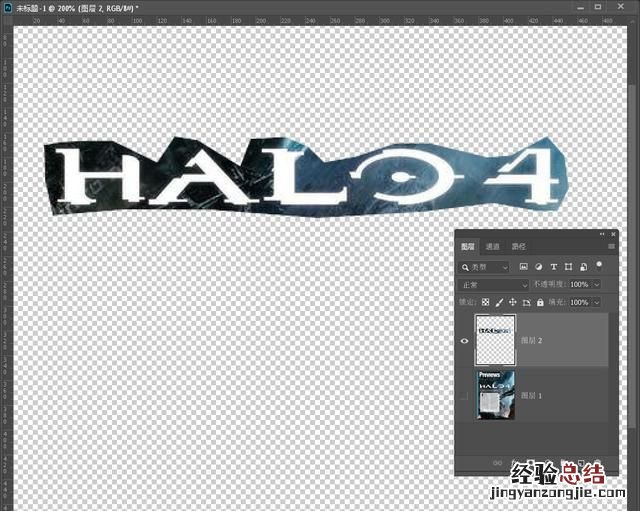Close the Layers panel
The width and height of the screenshot is (640, 511).
point(613,234)
